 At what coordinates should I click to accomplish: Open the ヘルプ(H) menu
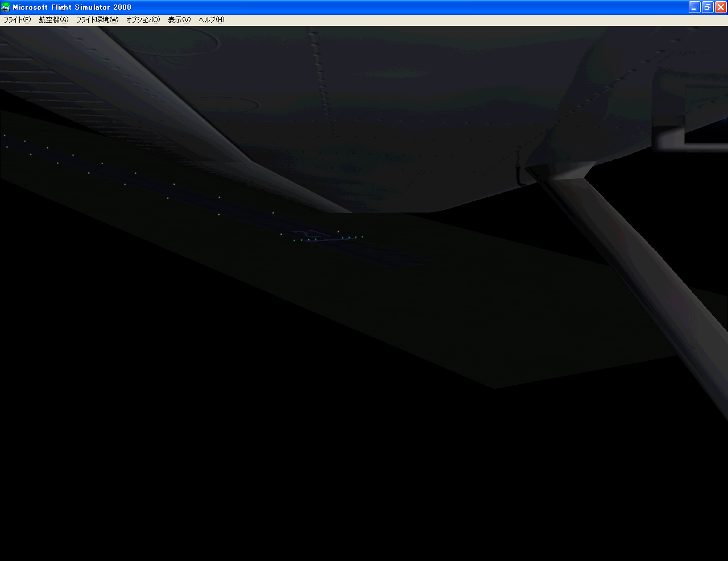click(212, 20)
